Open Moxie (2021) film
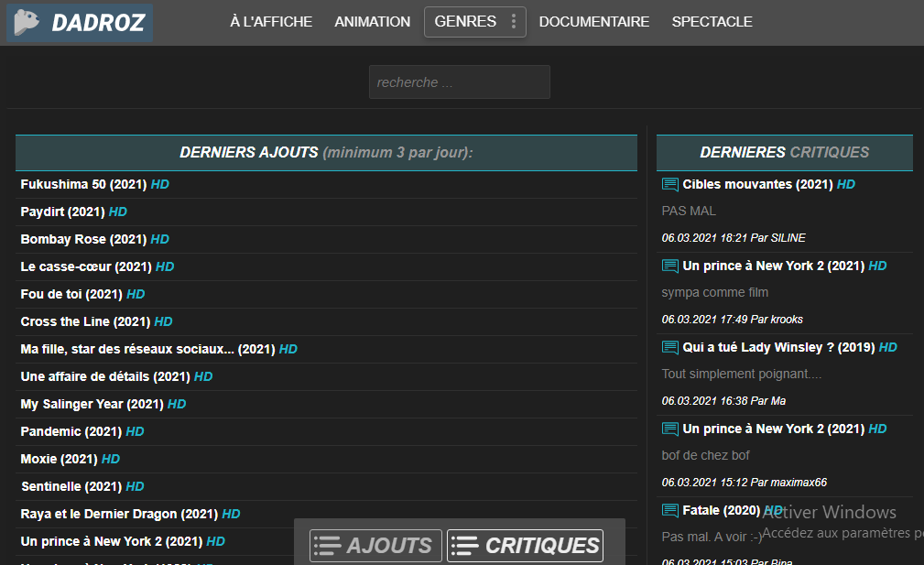Viewport: 924px width, 565px height. point(59,459)
